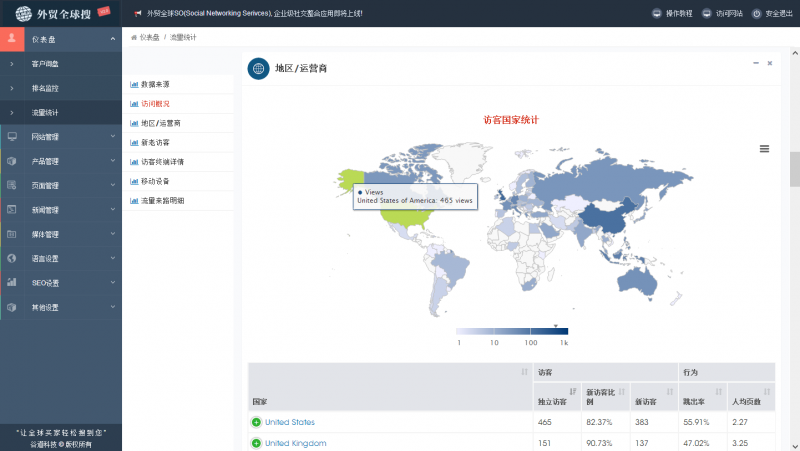
Task: Click the home icon in the breadcrumb
Action: tap(134, 37)
